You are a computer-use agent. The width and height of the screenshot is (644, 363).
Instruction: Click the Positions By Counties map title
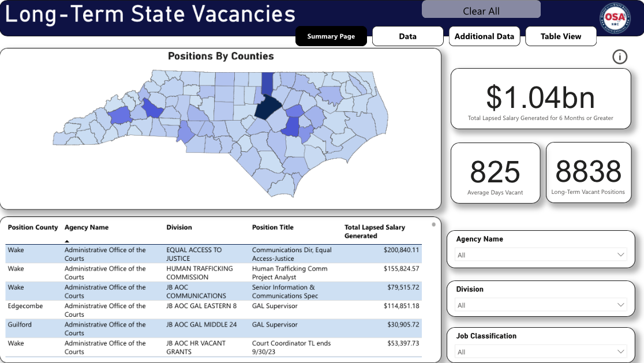coord(221,56)
